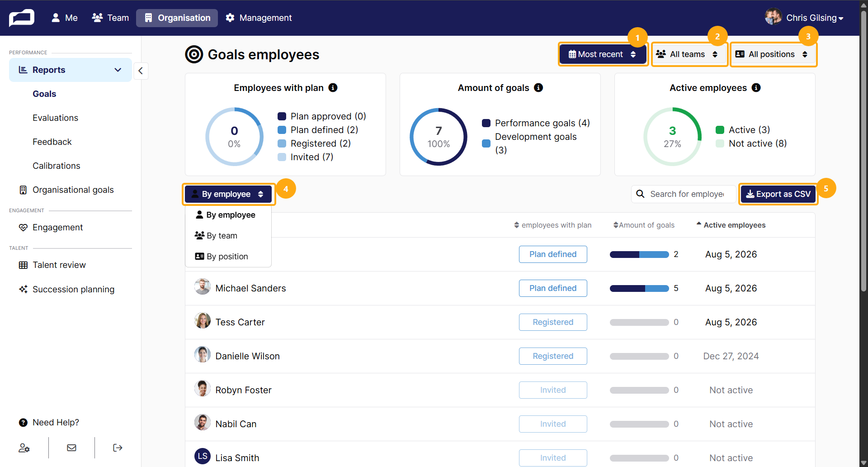
Task: Click Michael Sanders' goals progress bar
Action: click(639, 289)
